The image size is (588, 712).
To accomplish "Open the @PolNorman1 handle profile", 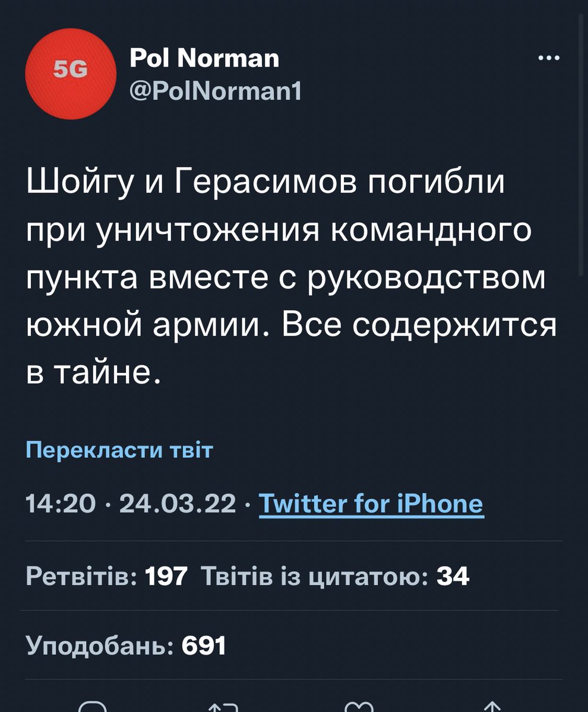I will coord(215,90).
